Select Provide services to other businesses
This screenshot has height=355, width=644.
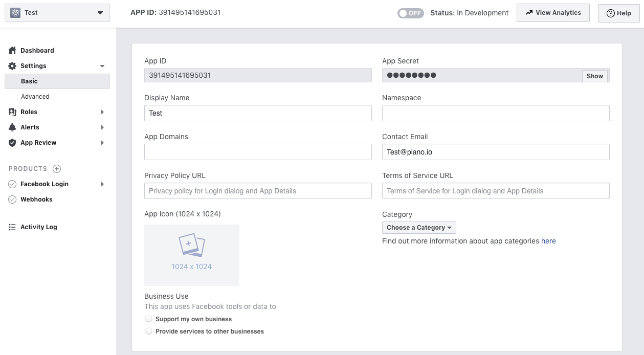tap(149, 331)
